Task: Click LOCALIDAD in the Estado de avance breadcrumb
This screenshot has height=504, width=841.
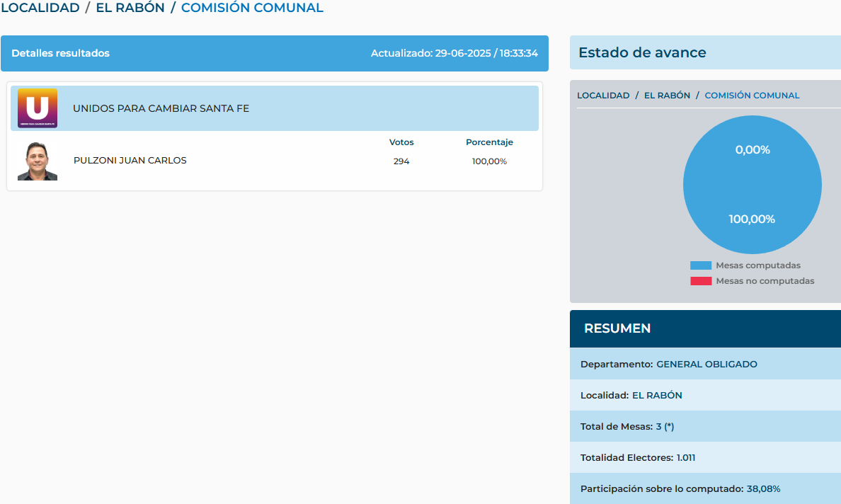Action: click(603, 96)
